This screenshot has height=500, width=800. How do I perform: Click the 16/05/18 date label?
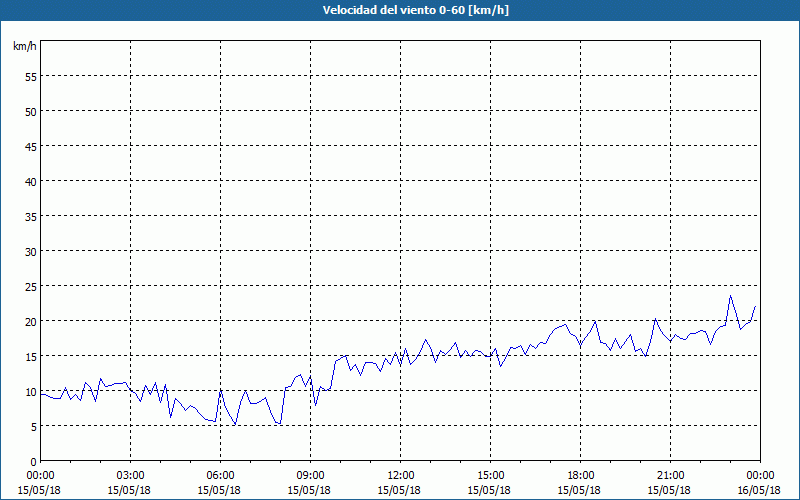(759, 490)
